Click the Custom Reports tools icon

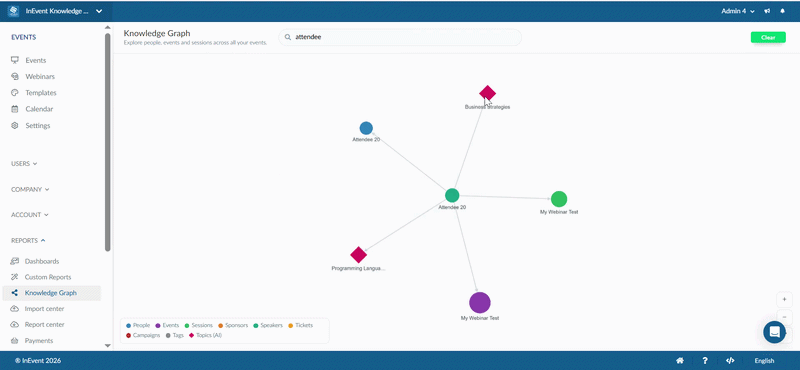tap(14, 277)
